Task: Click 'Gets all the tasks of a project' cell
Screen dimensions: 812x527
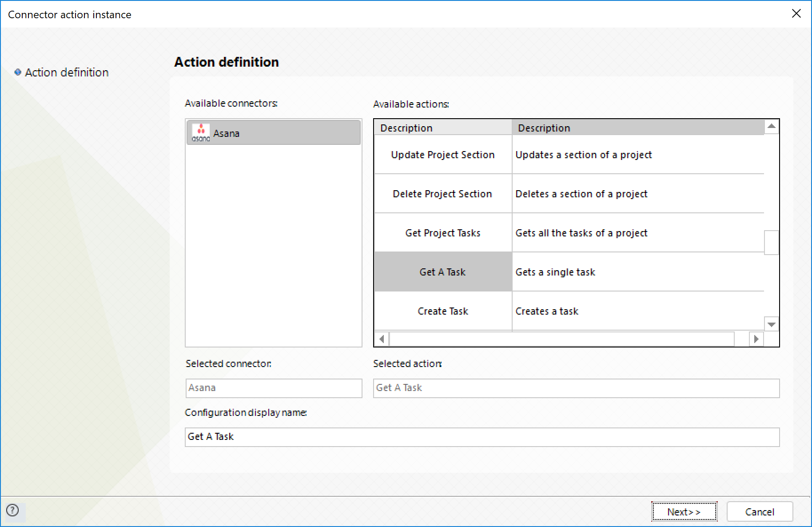Action: pyautogui.click(x=638, y=232)
